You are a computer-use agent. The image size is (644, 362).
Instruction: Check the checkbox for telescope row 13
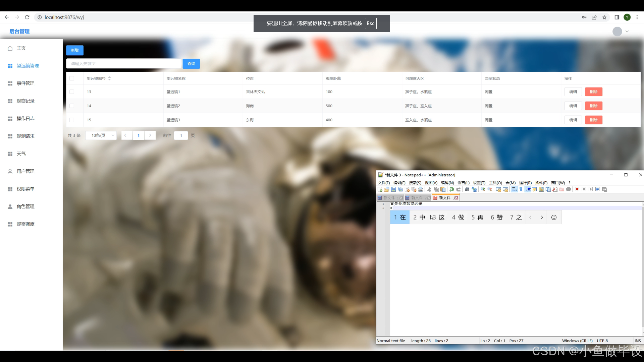point(72,92)
